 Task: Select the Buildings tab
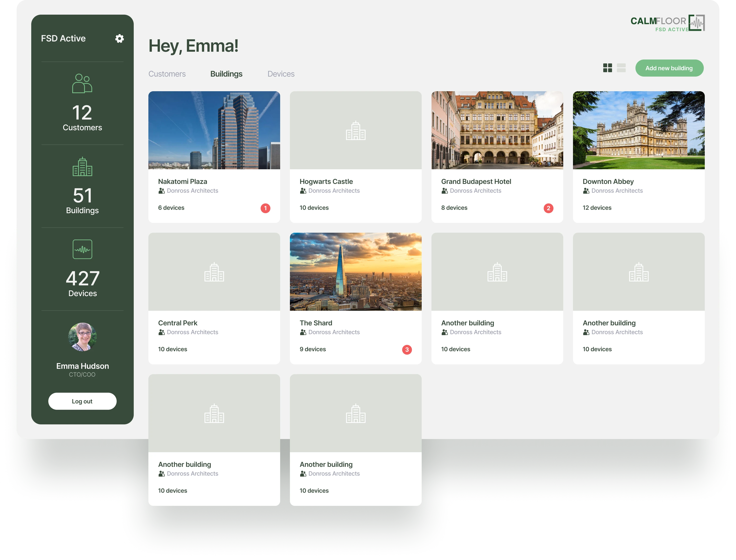[x=226, y=74]
